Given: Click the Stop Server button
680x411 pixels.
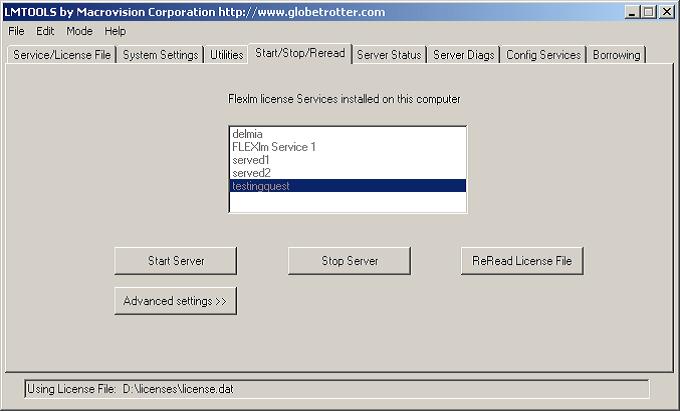Looking at the screenshot, I should pos(349,261).
